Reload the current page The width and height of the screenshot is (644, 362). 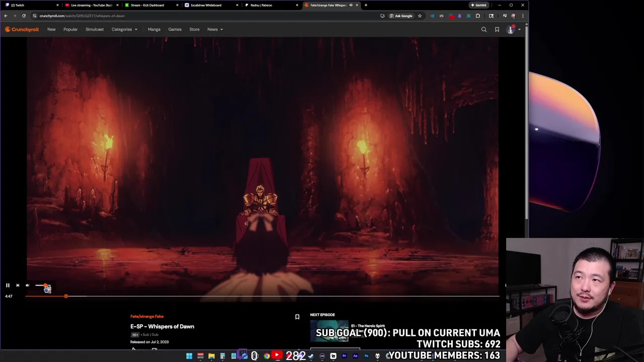tap(24, 16)
